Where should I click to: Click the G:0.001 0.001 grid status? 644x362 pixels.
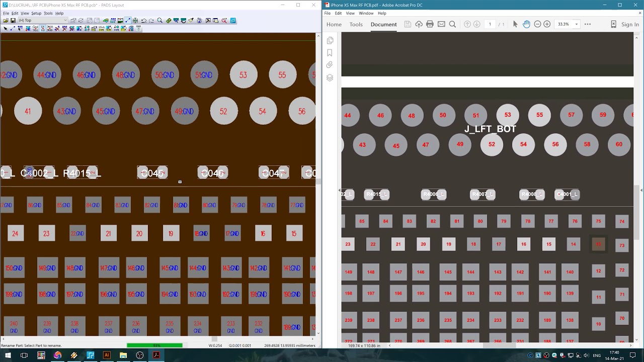(x=240, y=345)
